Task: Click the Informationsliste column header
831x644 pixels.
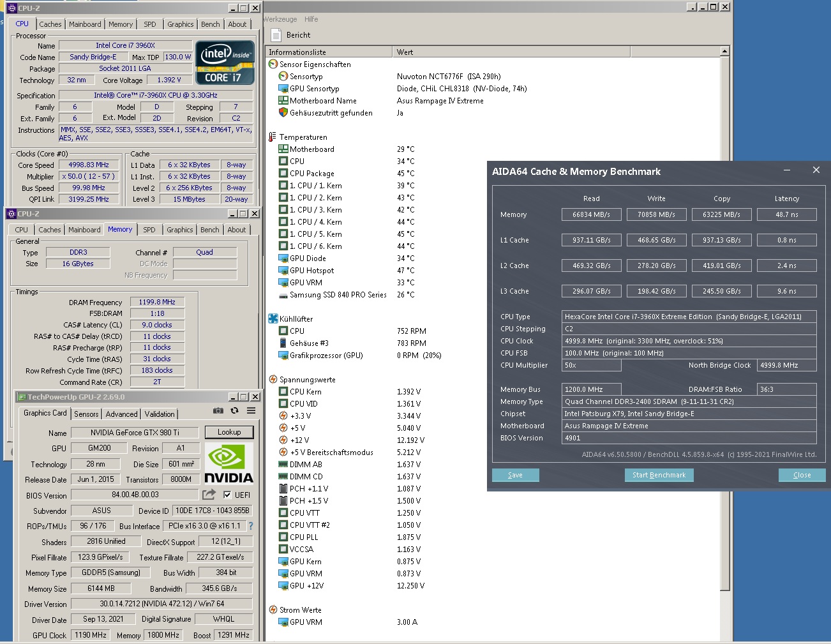Action: pos(329,52)
